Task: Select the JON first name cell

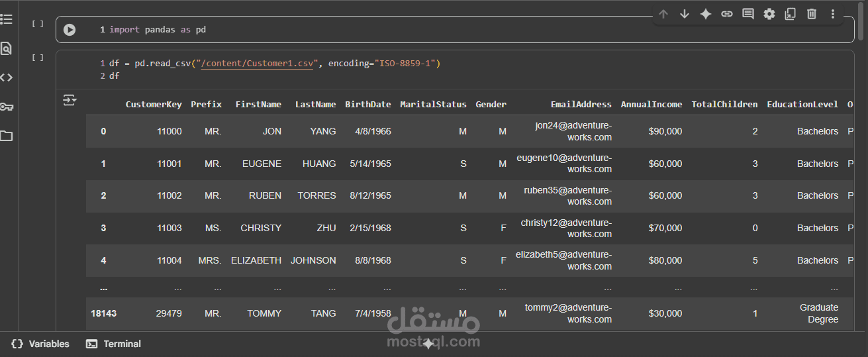Action: tap(272, 131)
